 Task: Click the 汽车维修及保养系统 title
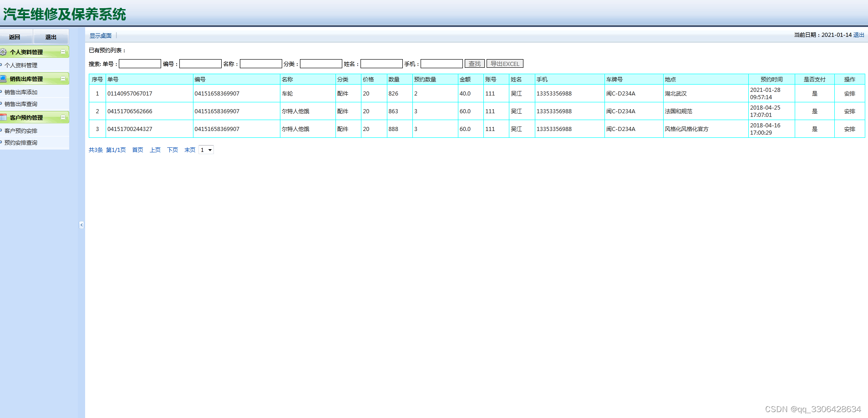pos(65,14)
